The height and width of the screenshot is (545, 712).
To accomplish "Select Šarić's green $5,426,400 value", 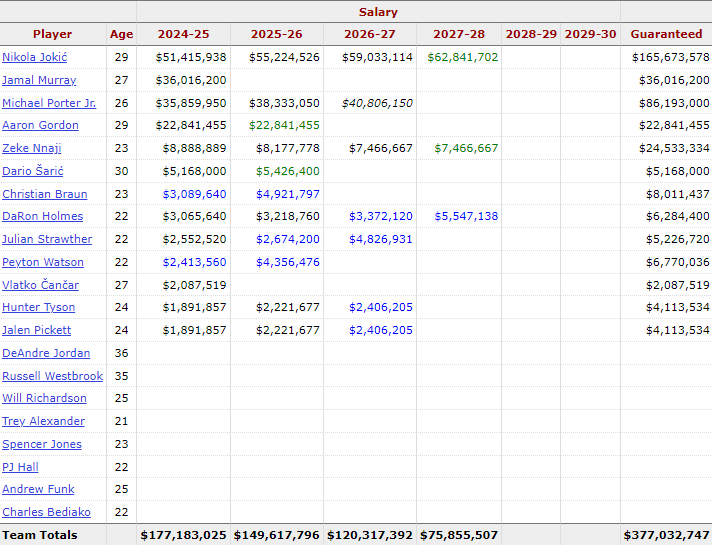I will (288, 171).
